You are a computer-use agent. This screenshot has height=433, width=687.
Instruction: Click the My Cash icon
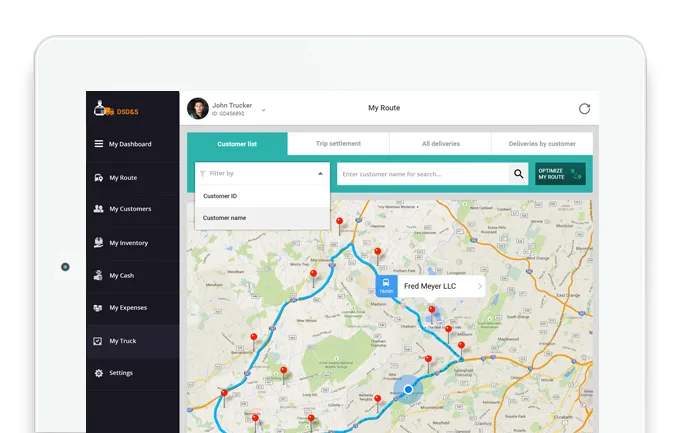click(x=99, y=275)
